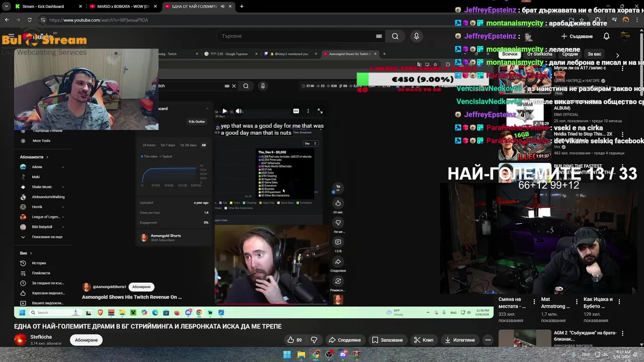This screenshot has width=644, height=362.
Task: Click the Запазване save button
Action: click(387, 340)
